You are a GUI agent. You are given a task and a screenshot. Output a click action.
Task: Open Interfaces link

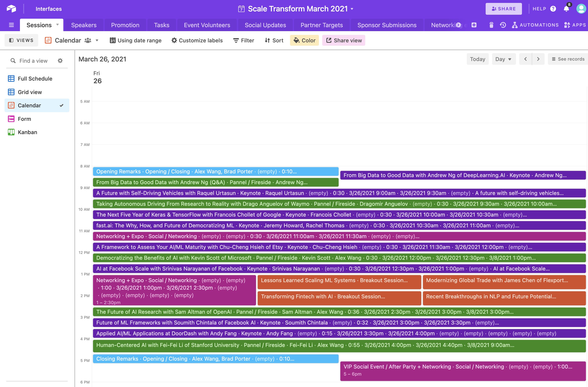coord(49,9)
